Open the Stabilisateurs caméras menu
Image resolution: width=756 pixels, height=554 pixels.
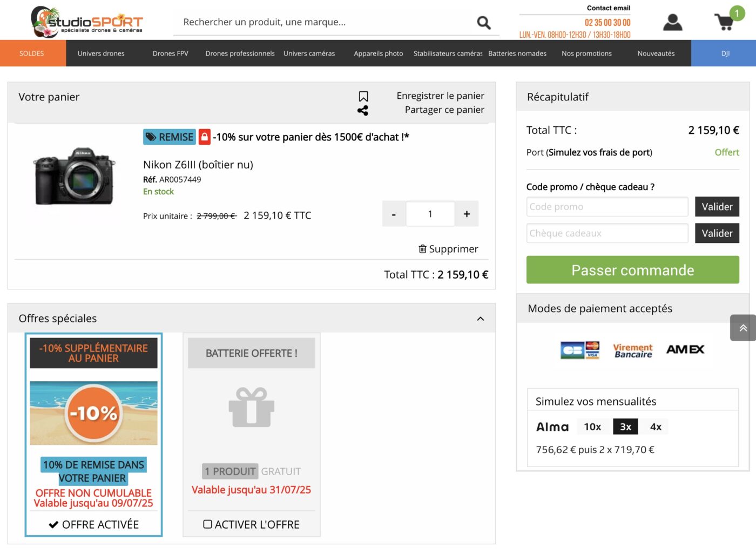(448, 53)
